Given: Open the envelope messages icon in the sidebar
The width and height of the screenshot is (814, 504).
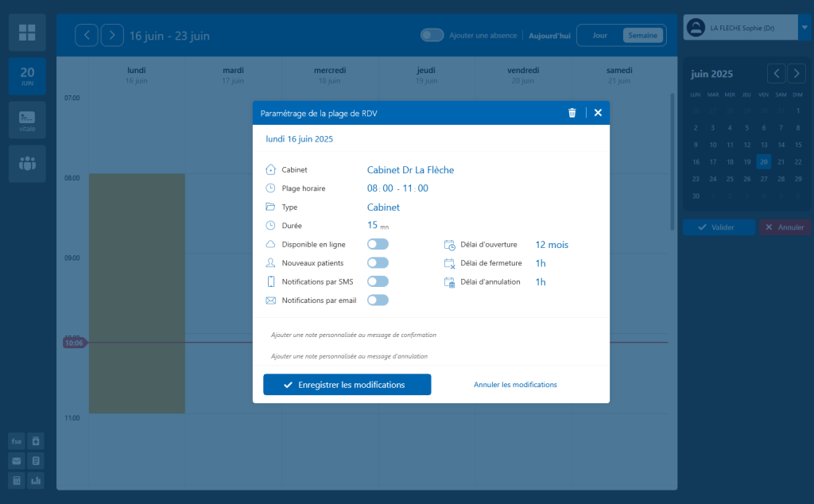Looking at the screenshot, I should [x=16, y=460].
